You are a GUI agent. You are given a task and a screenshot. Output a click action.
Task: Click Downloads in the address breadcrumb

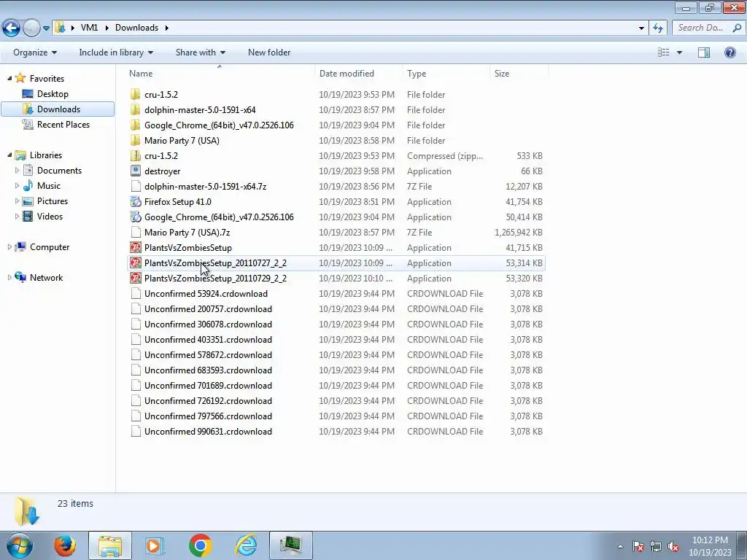click(x=136, y=28)
